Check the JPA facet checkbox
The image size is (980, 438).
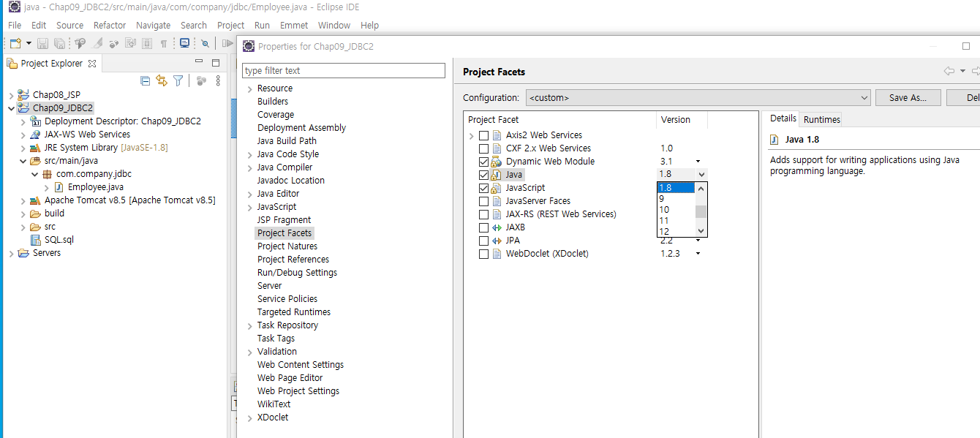[x=483, y=241]
